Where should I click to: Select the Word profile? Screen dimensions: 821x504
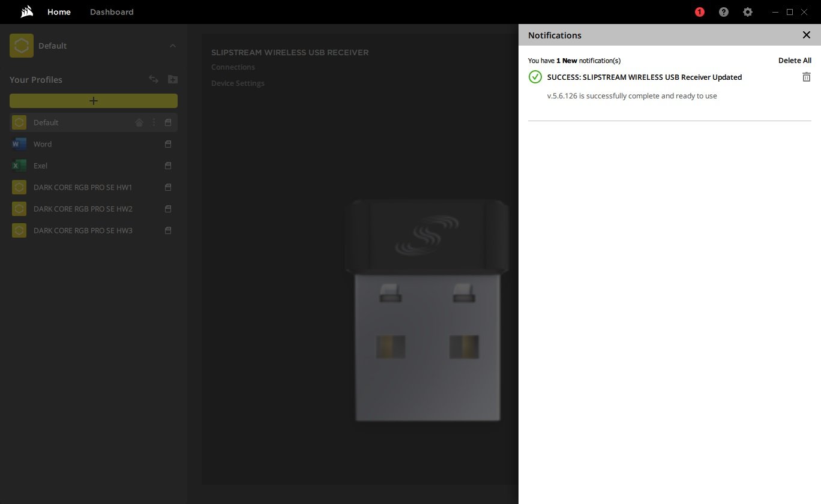[43, 144]
